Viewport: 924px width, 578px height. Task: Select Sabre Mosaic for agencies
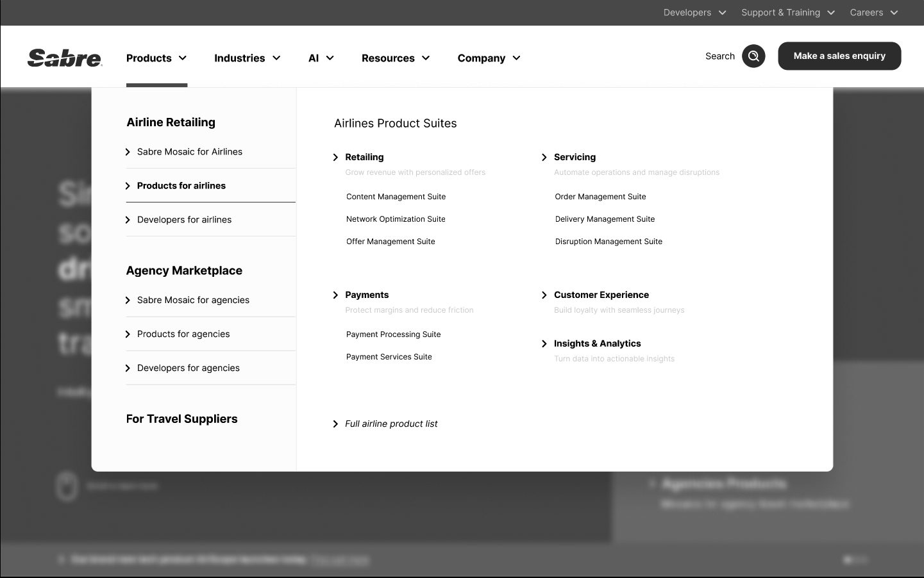[193, 300]
